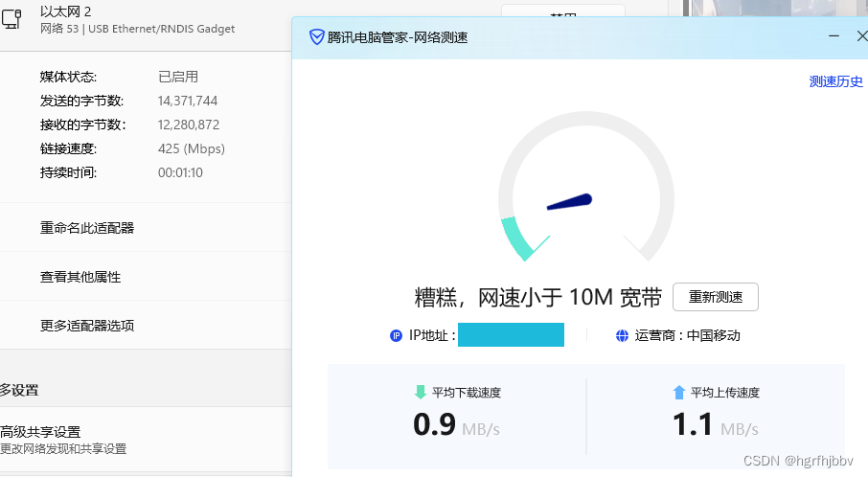The height and width of the screenshot is (477, 868).
Task: Open 测速历史 speed test history
Action: [x=835, y=81]
